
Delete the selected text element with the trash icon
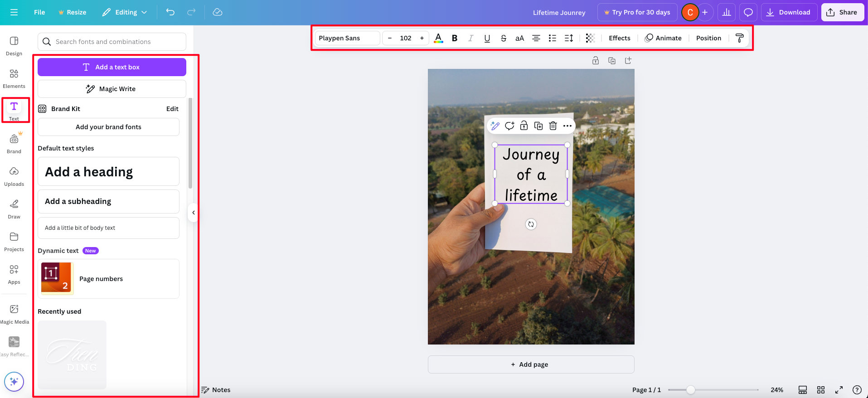[x=553, y=126]
